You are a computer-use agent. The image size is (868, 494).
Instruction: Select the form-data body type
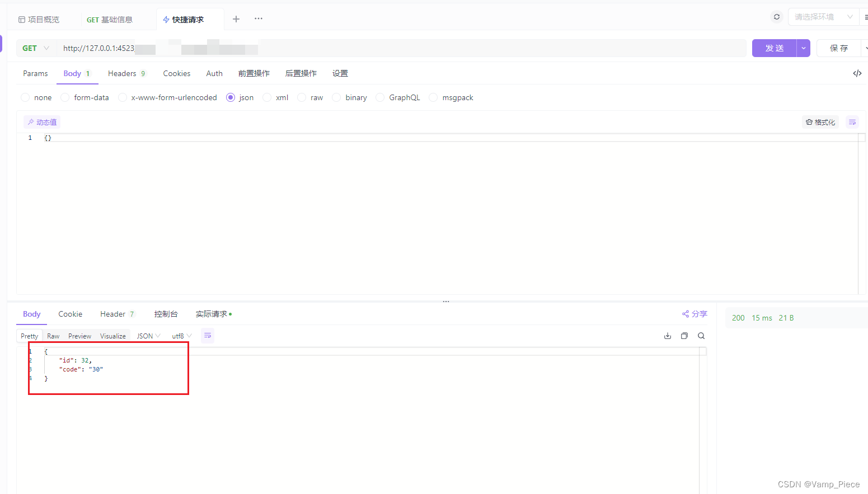(85, 97)
